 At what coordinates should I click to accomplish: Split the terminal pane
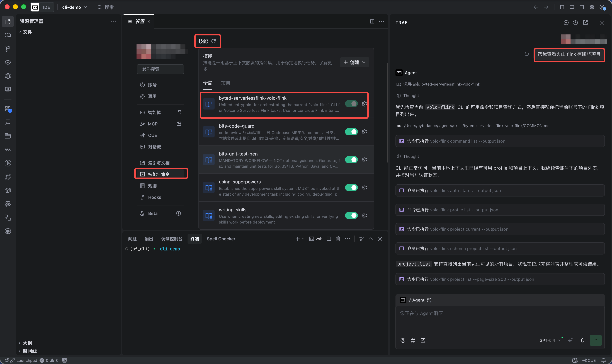329,239
